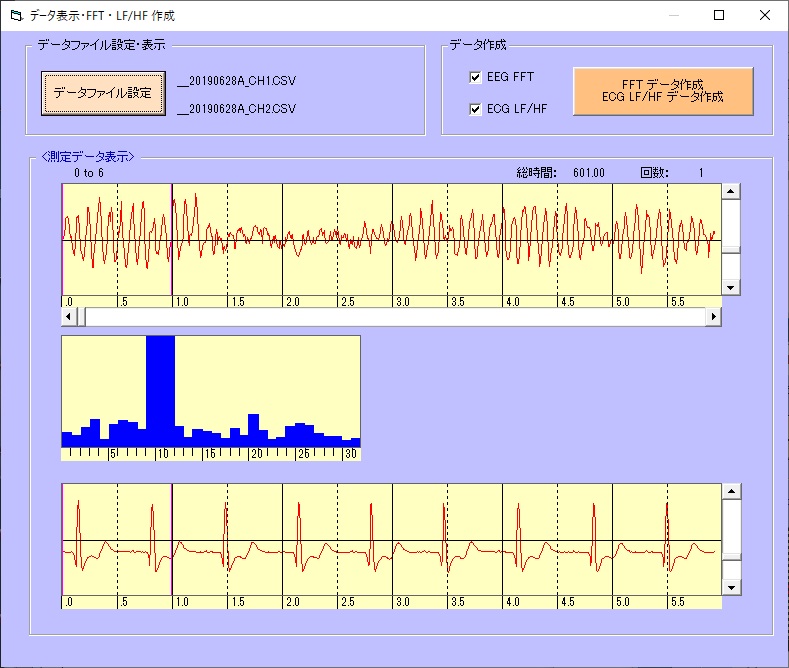
Task: Click up arrow on ECG waveform scrollbar
Action: coord(730,492)
